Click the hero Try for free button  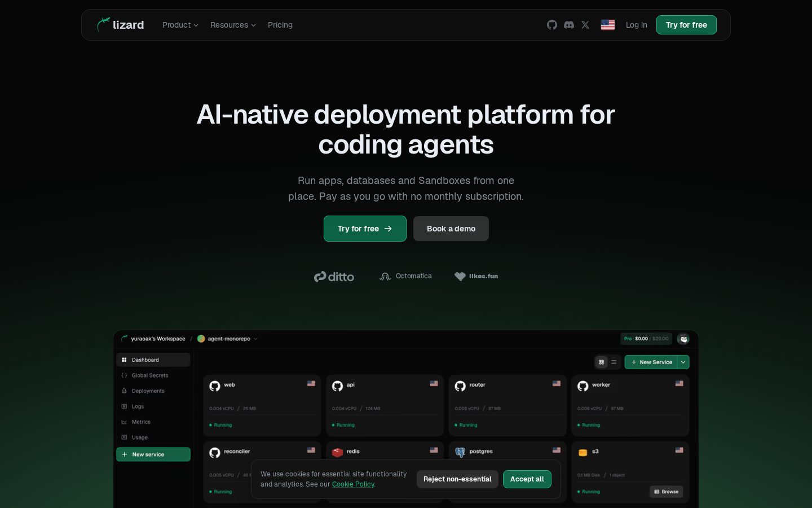[x=365, y=229]
